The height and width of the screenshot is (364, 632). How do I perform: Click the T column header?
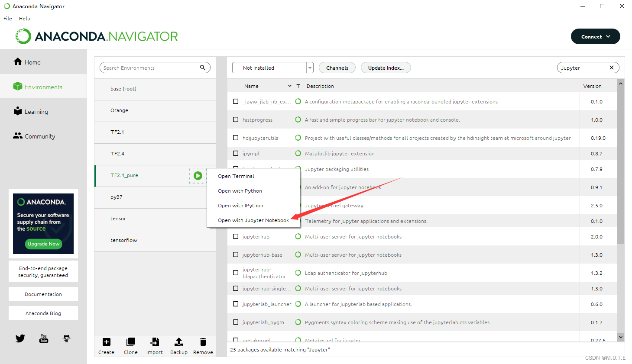point(298,86)
